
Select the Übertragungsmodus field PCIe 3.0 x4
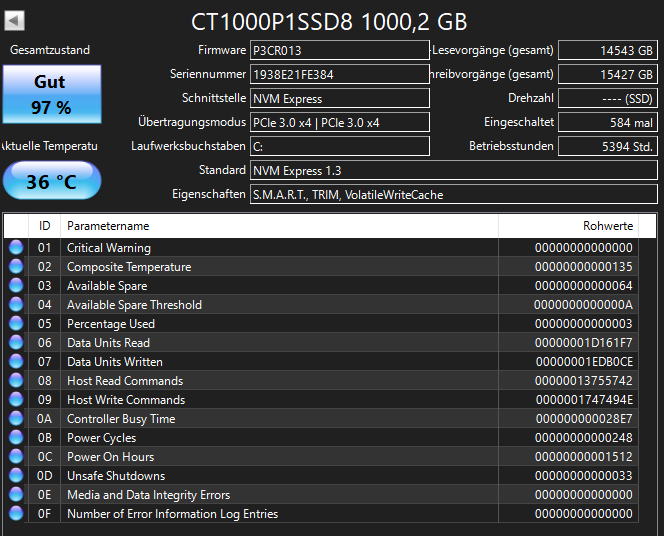click(340, 122)
